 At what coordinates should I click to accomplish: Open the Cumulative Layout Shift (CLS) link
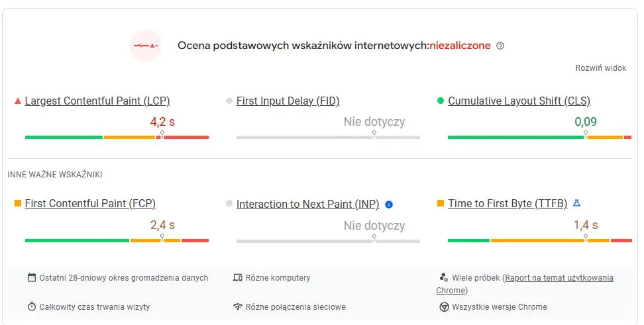click(x=519, y=101)
